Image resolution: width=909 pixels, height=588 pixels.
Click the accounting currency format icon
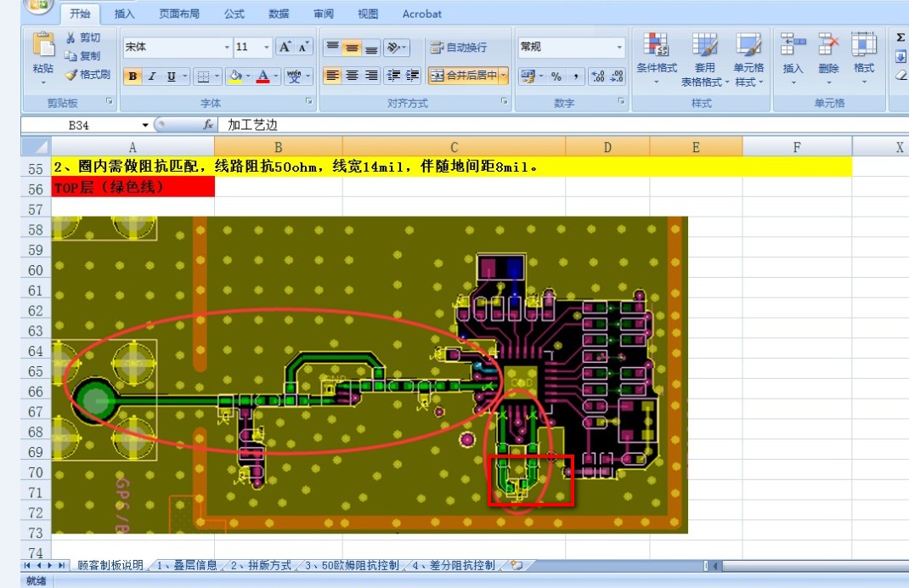[x=528, y=76]
